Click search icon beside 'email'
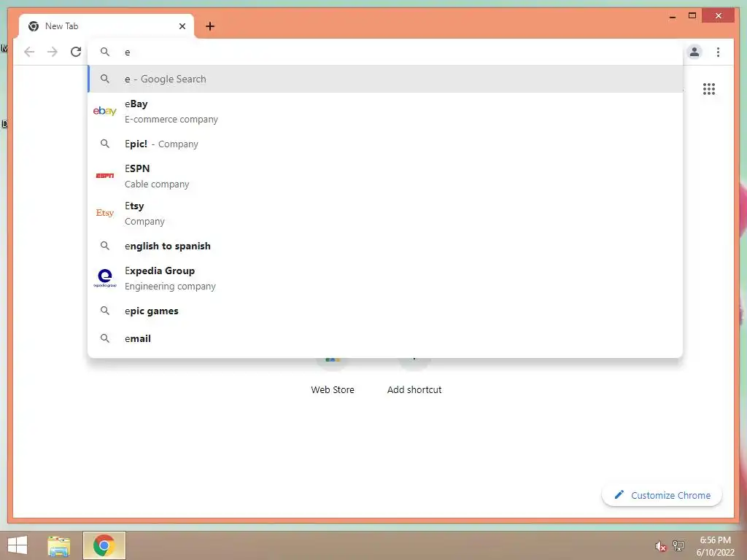The height and width of the screenshot is (560, 747). click(105, 338)
